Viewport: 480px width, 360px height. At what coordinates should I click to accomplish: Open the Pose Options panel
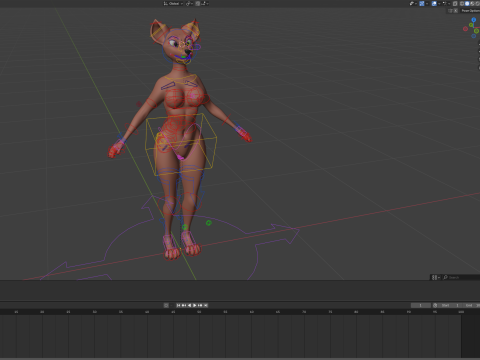coord(470,11)
